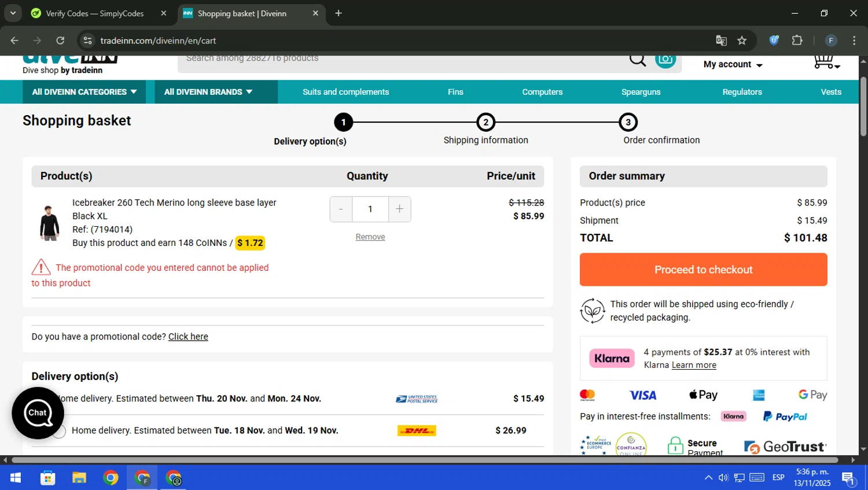Decrease quantity with minus button
The image size is (868, 490).
point(341,209)
